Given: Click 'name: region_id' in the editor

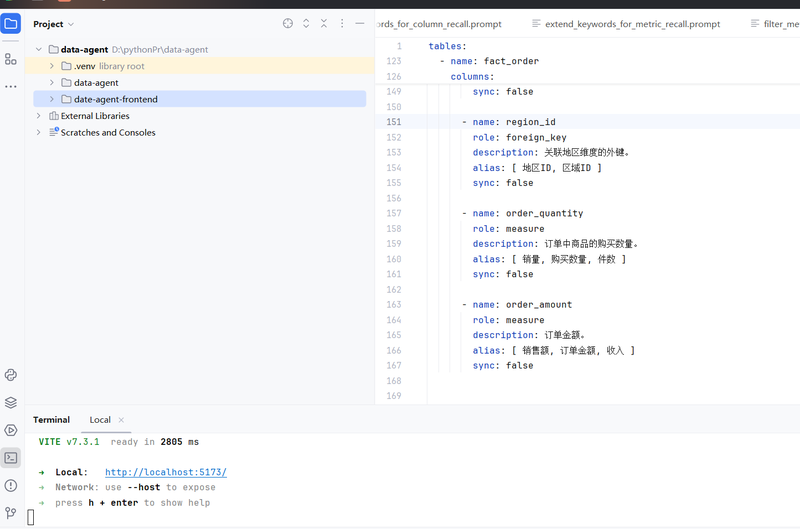Looking at the screenshot, I should pyautogui.click(x=514, y=122).
